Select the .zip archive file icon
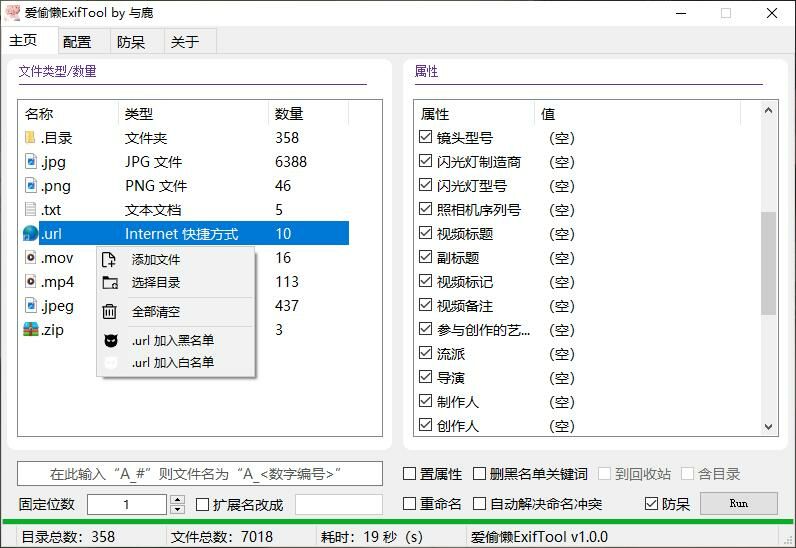Image resolution: width=796 pixels, height=548 pixels. [x=31, y=330]
